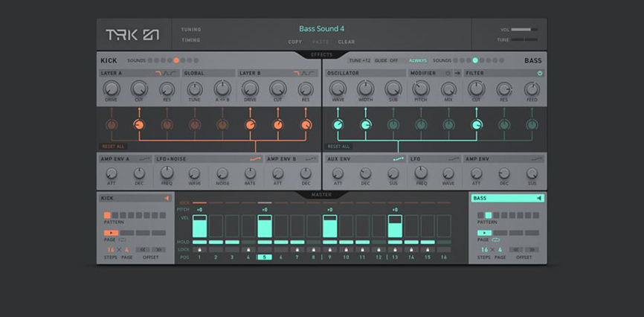This screenshot has width=644, height=317.
Task: Enable the ALWAYS glide mode
Action: (x=418, y=60)
